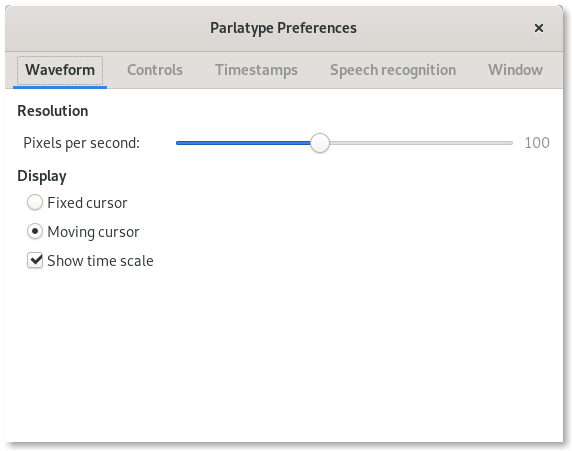The image size is (572, 451).
Task: Go to the Speech recognition tab
Action: tap(393, 70)
